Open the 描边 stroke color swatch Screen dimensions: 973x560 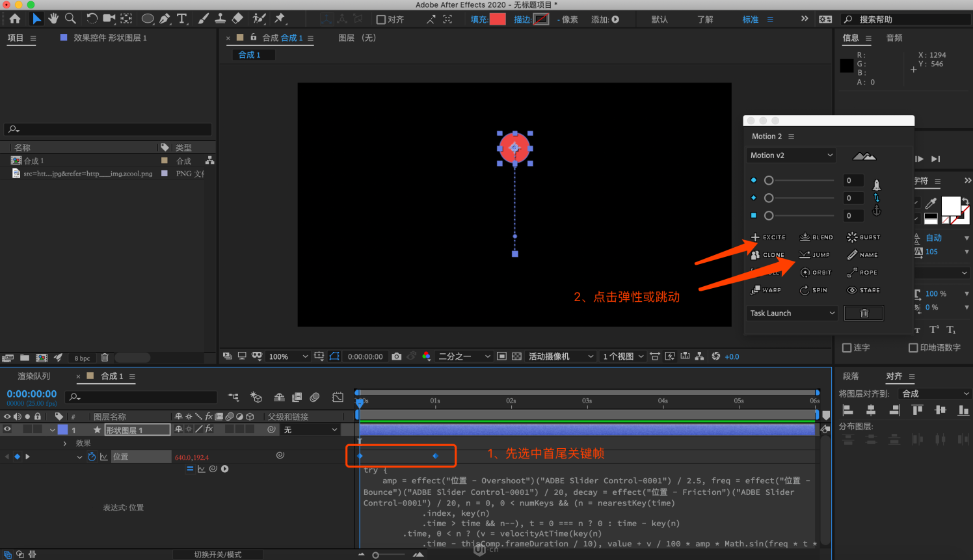coord(541,20)
